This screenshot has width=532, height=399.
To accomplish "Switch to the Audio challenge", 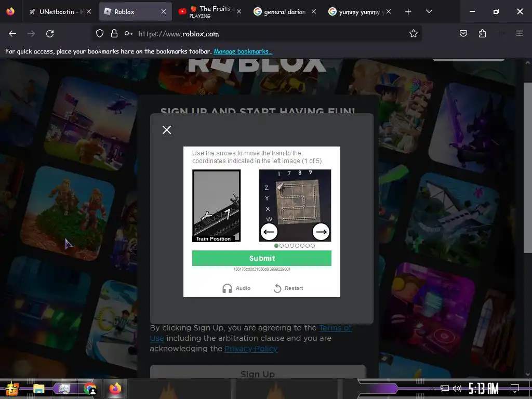I will pyautogui.click(x=236, y=288).
